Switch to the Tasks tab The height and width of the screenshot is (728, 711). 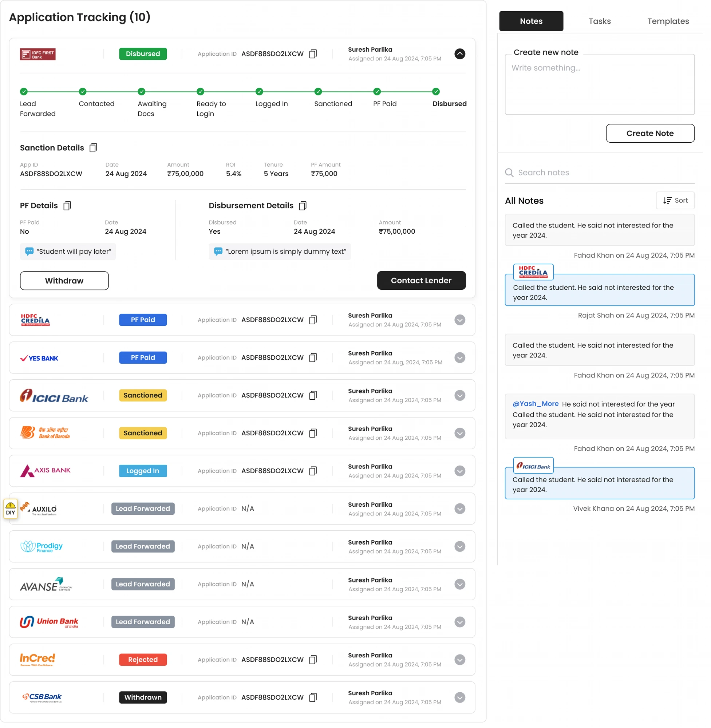point(600,21)
